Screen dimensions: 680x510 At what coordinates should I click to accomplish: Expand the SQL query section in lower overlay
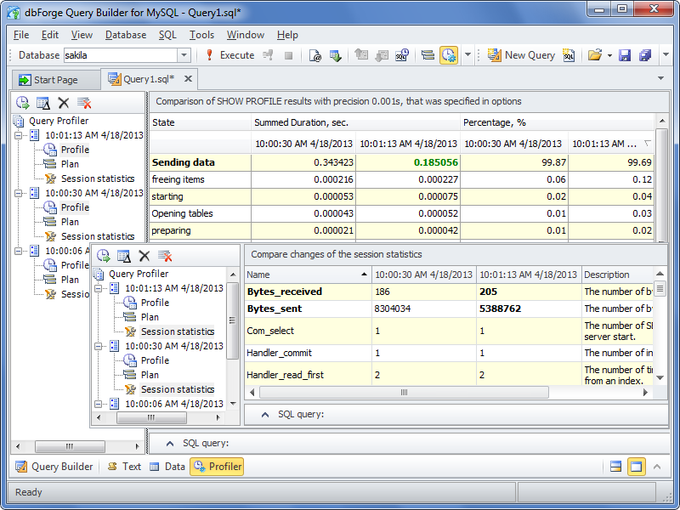click(x=265, y=415)
